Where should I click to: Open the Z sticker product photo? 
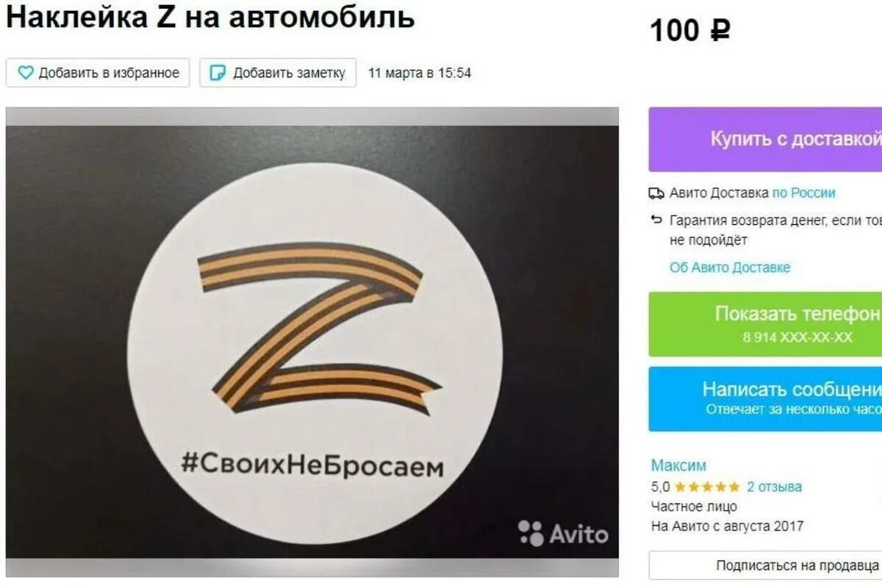[x=312, y=342]
